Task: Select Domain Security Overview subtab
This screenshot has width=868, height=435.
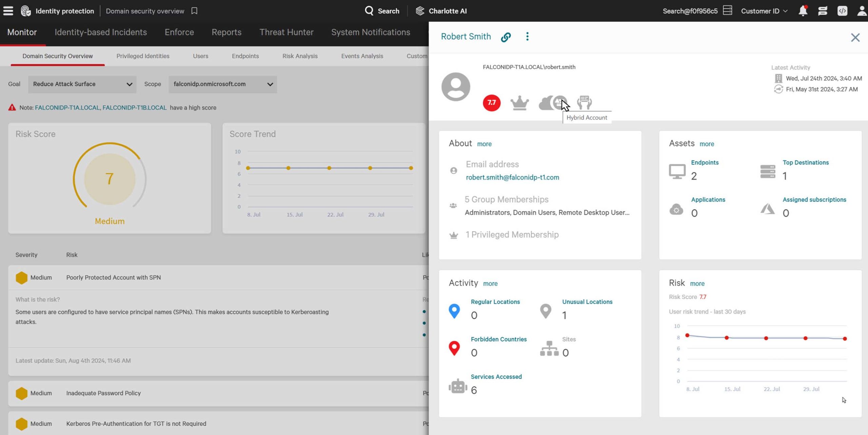Action: point(58,56)
